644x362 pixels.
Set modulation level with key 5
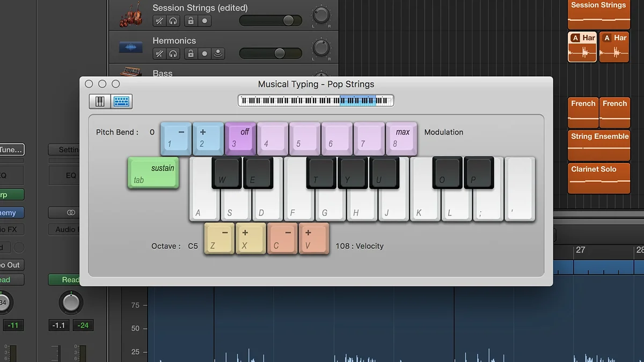coord(305,138)
